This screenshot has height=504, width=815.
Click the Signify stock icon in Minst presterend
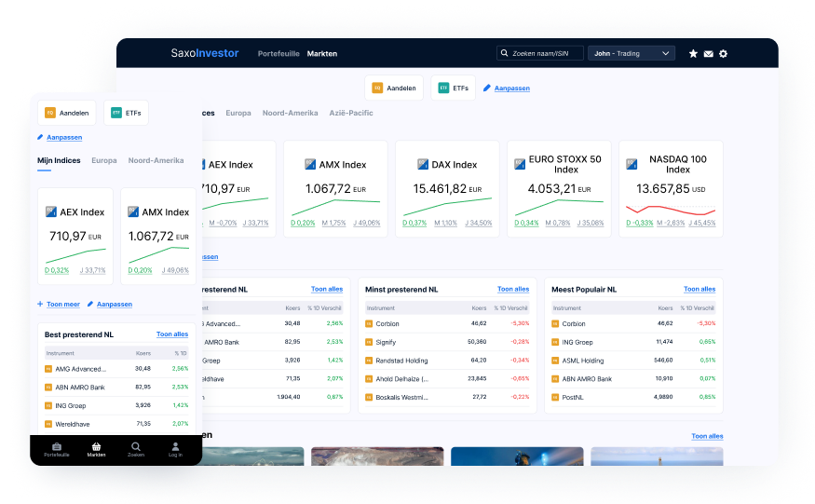tap(369, 342)
